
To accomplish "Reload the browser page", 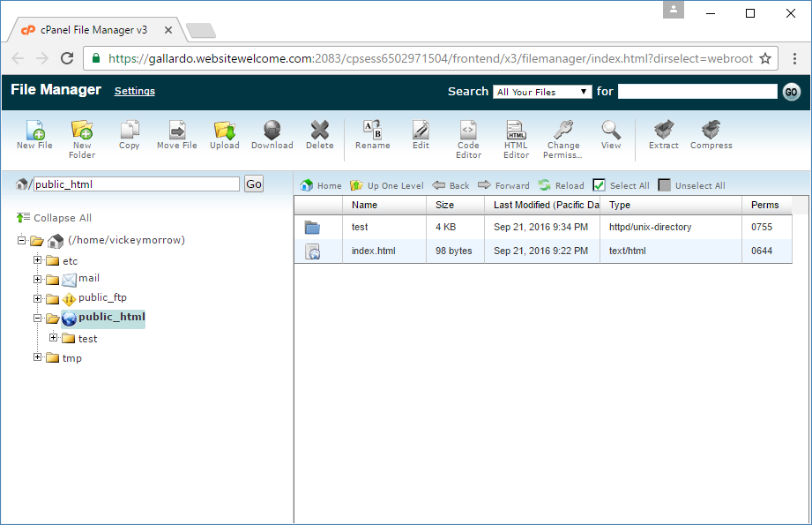I will [67, 58].
